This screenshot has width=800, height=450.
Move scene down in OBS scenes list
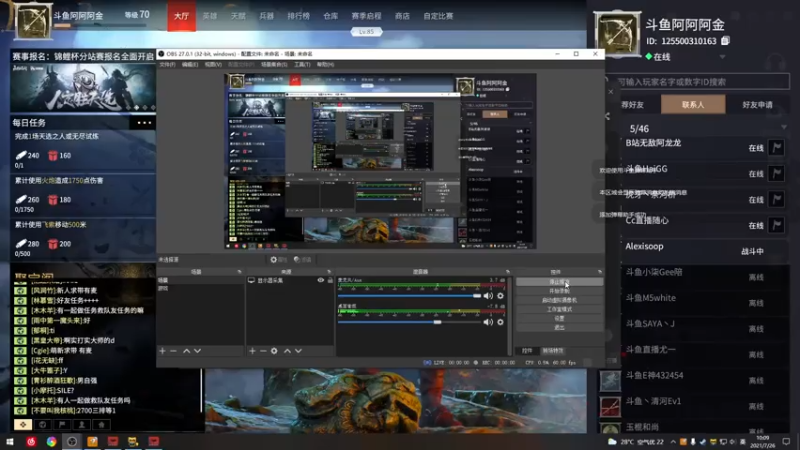(197, 351)
